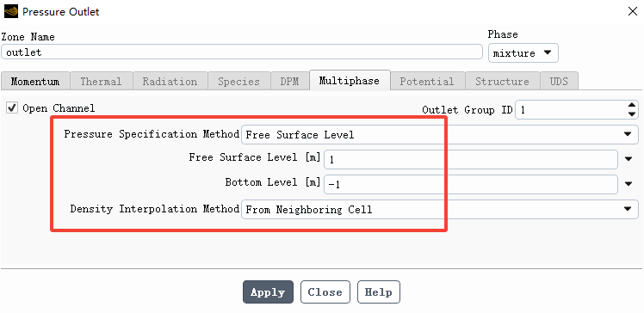Close the Pressure Outlet dialog with X
The width and height of the screenshot is (644, 313).
[x=633, y=11]
